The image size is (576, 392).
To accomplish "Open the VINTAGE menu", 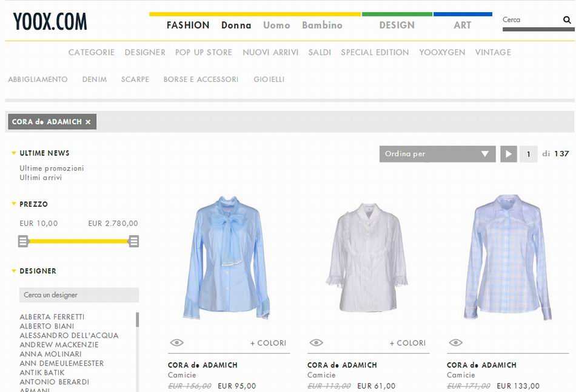I will tap(493, 52).
